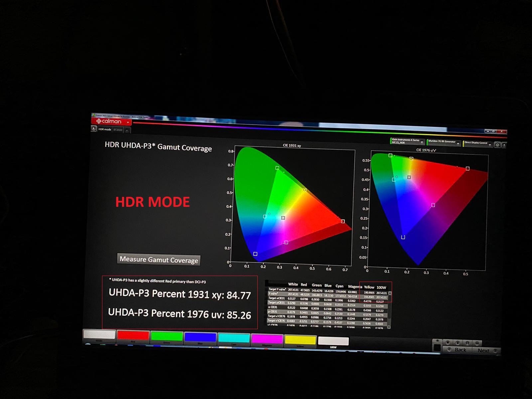Go to Next workflow step
This screenshot has width=532, height=399.
[x=486, y=350]
